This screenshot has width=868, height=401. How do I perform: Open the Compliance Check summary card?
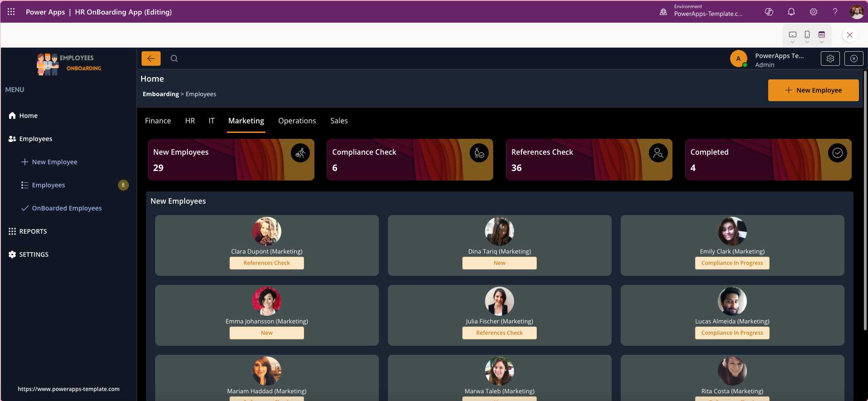point(410,160)
